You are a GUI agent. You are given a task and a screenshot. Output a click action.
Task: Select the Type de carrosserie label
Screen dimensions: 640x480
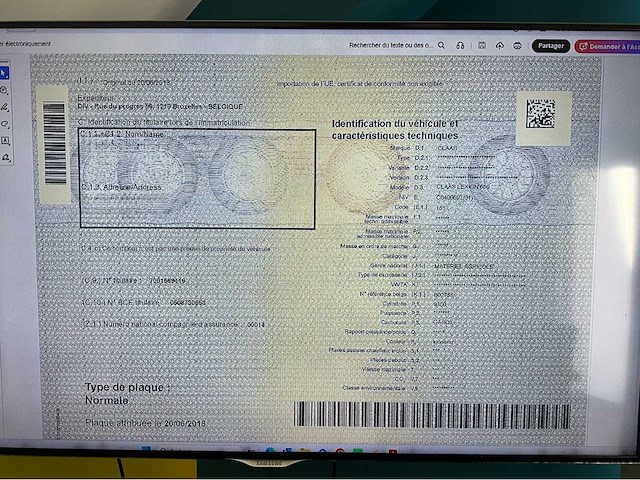click(x=382, y=275)
